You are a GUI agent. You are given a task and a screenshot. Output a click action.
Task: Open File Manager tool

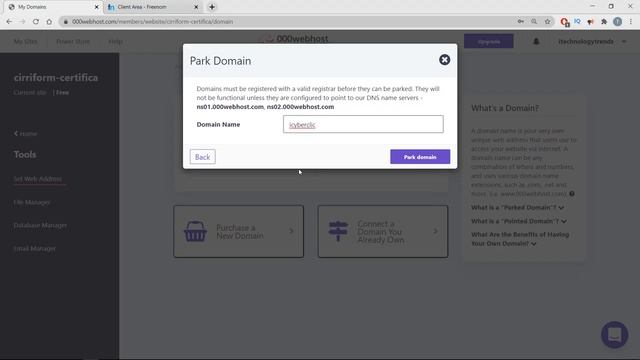pos(32,202)
